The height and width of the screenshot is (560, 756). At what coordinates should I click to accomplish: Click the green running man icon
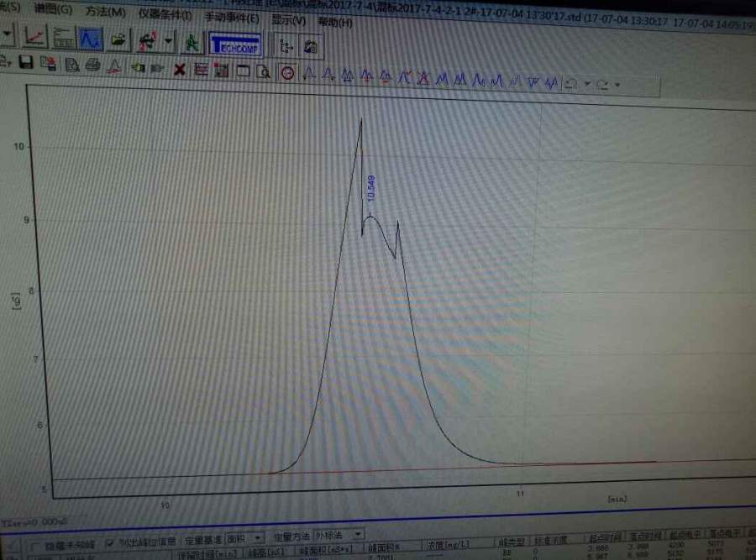(x=192, y=44)
